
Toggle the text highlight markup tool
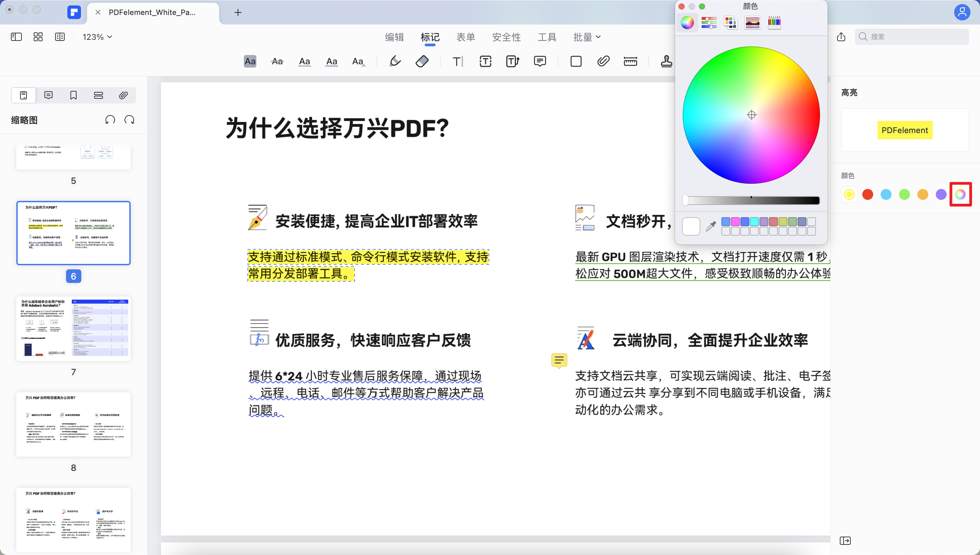coord(250,61)
